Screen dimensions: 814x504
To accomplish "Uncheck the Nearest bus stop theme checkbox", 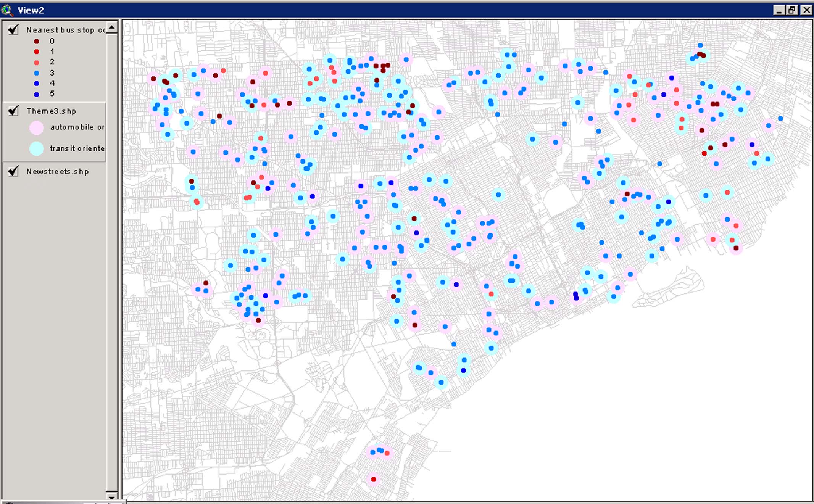I will (13, 29).
